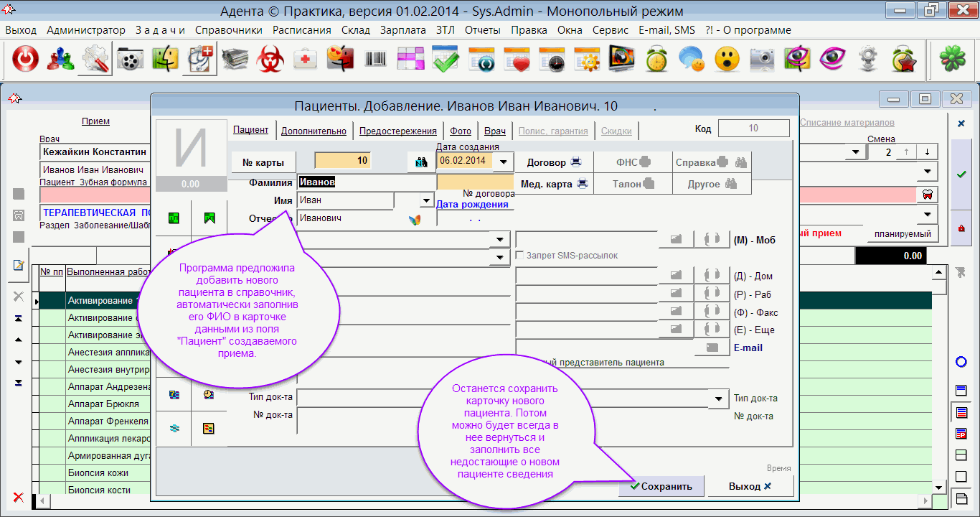
Task: Click the 'Дата рождения' link
Action: coord(472,205)
